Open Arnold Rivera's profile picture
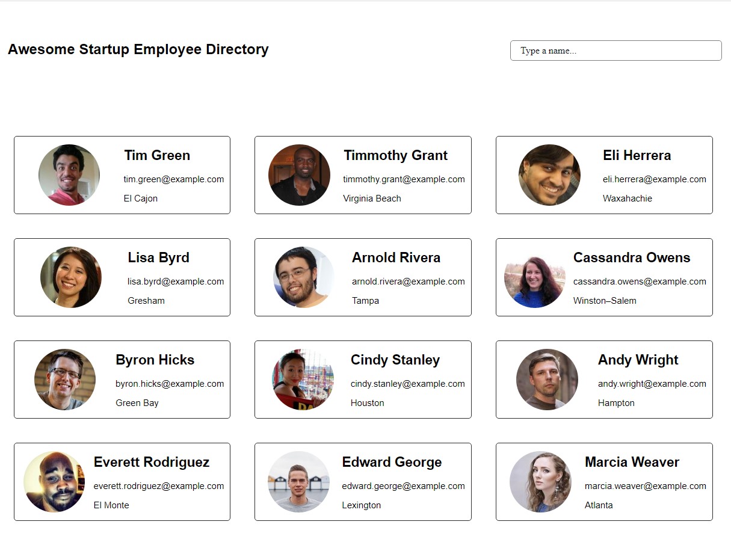 point(303,277)
